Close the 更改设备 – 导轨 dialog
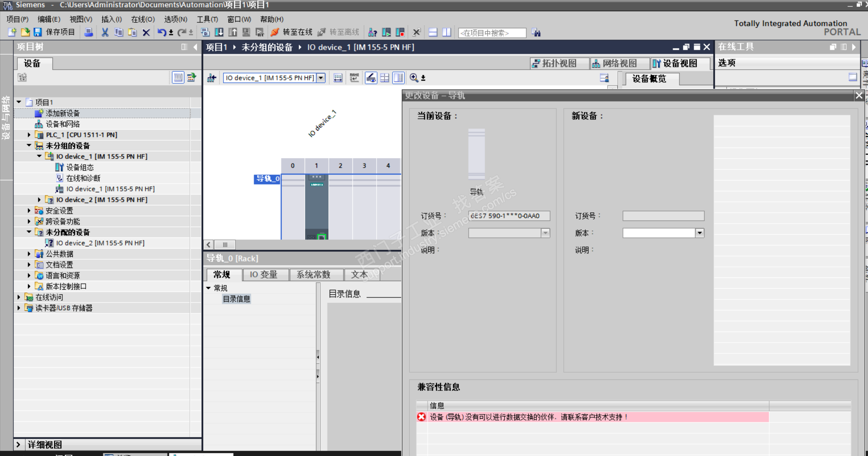This screenshot has width=868, height=456. pyautogui.click(x=859, y=95)
